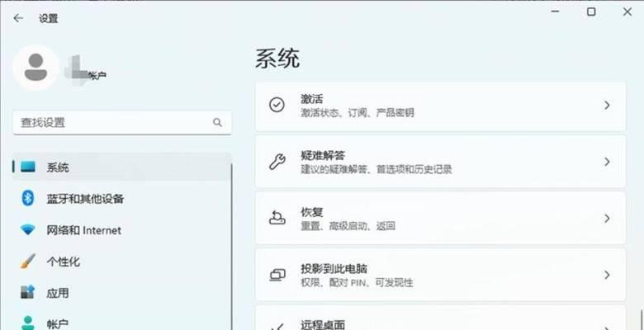The height and width of the screenshot is (330, 644).
Task: Click the 激活状态、订阅、产品密钥 description
Action: pos(358,112)
